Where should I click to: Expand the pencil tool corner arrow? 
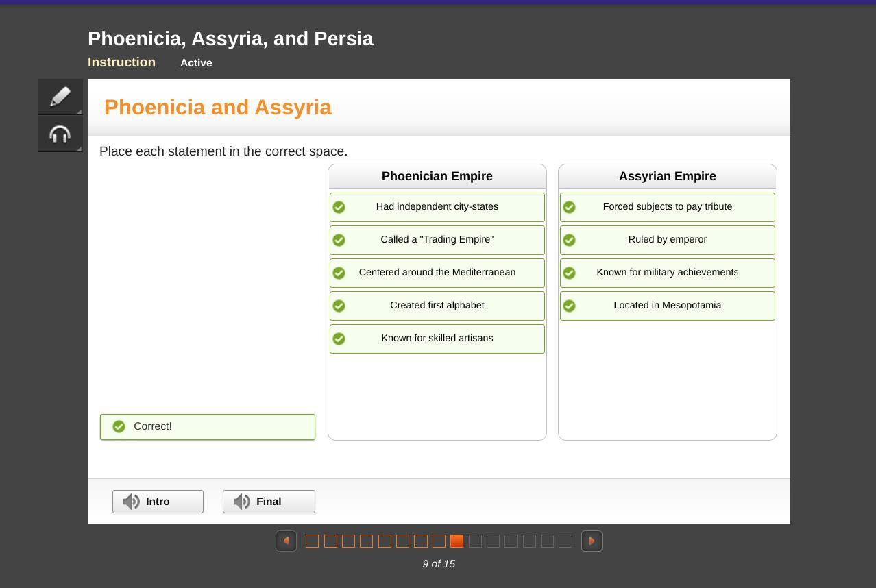(79, 112)
